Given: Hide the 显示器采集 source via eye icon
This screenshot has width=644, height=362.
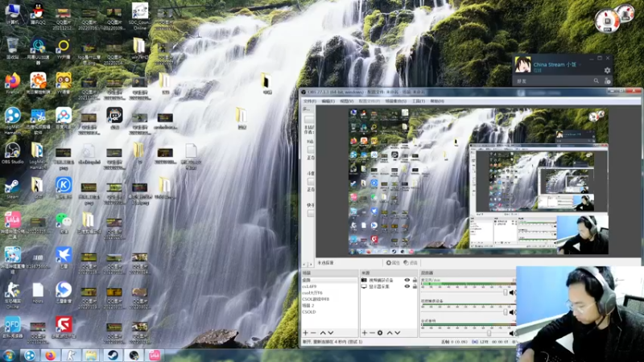Looking at the screenshot, I should [407, 286].
